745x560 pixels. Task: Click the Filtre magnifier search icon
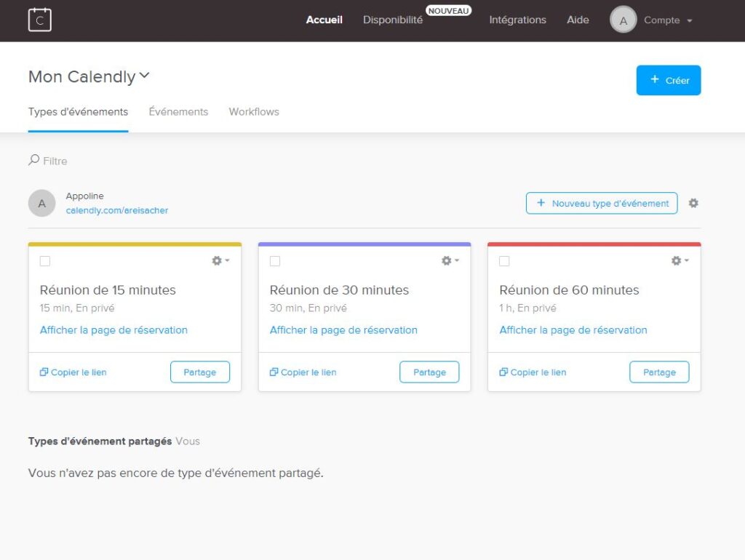tap(33, 160)
